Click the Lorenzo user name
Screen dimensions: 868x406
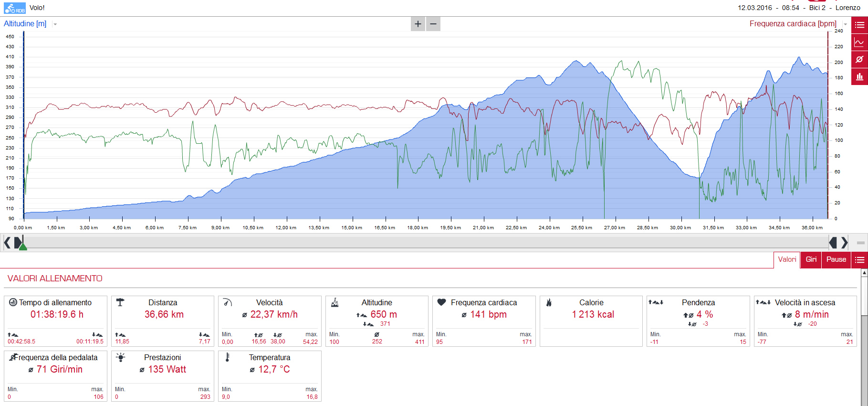pyautogui.click(x=848, y=8)
